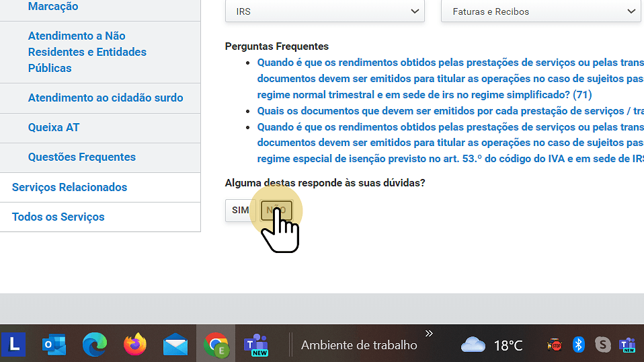Open FAQ about regime especial de isenção art. 53.º

450,143
